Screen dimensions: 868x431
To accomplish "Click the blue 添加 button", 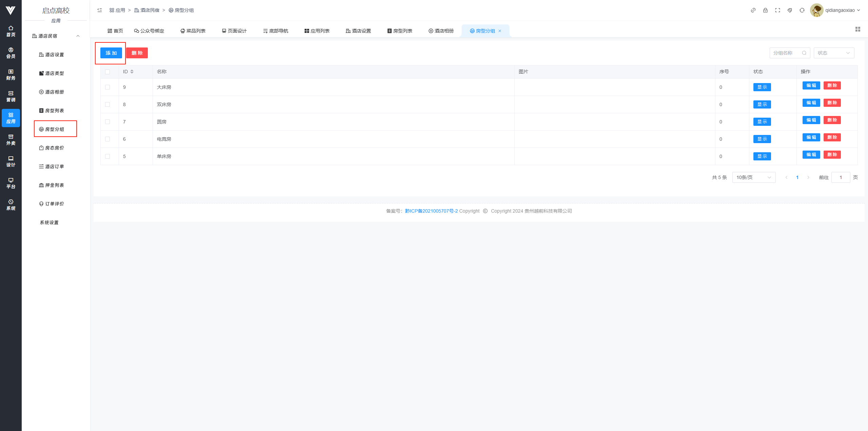I will [111, 53].
